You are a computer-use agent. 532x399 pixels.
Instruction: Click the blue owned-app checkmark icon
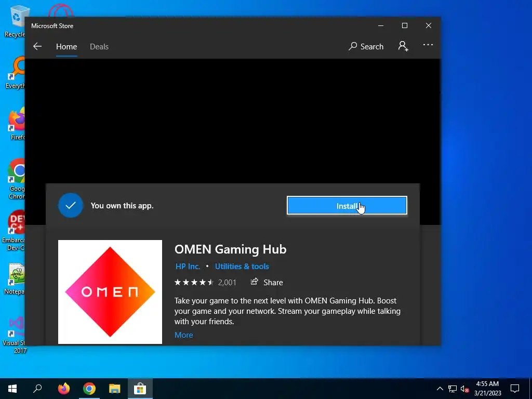(71, 205)
